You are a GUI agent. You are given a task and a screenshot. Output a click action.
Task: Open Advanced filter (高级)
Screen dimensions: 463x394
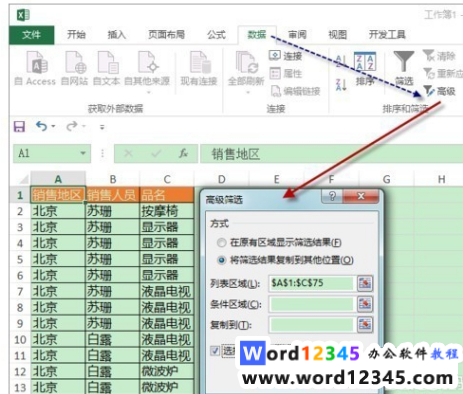point(439,91)
